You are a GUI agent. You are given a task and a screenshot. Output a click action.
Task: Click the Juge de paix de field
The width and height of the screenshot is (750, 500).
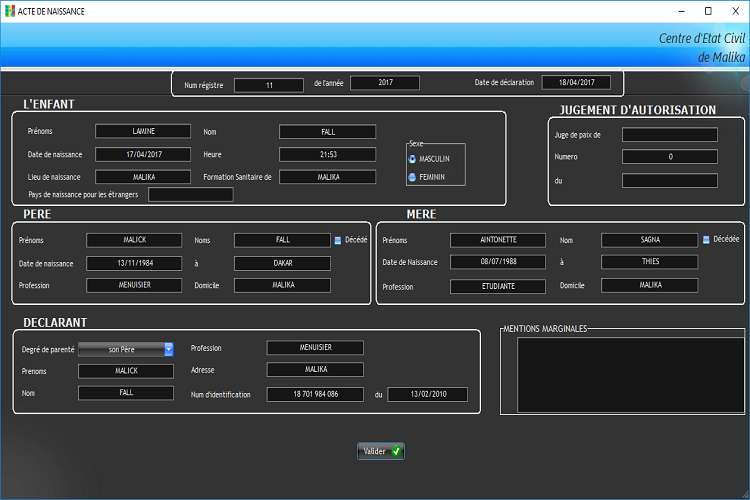pos(669,134)
